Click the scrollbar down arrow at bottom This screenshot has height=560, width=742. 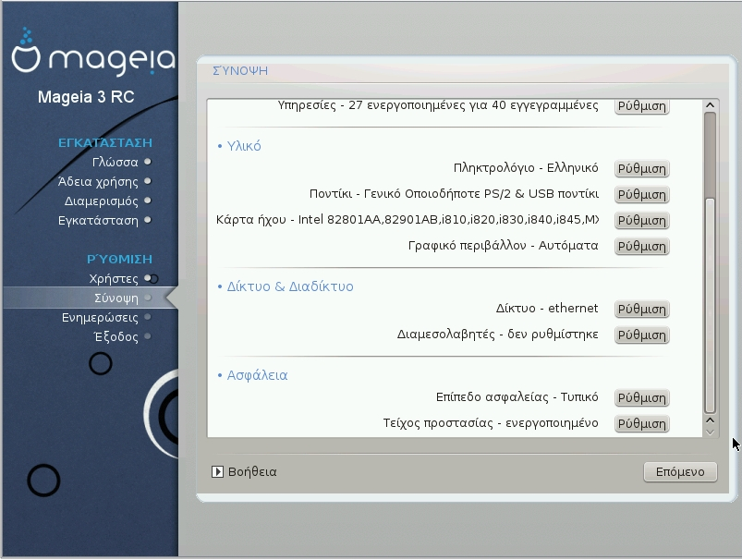710,432
